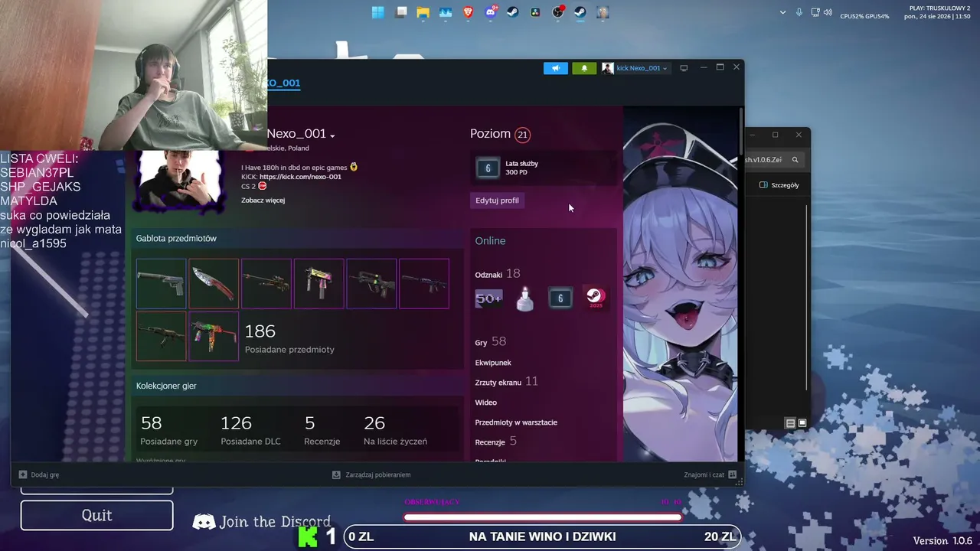
Task: Launch File Explorer from the taskbar
Action: [423, 12]
